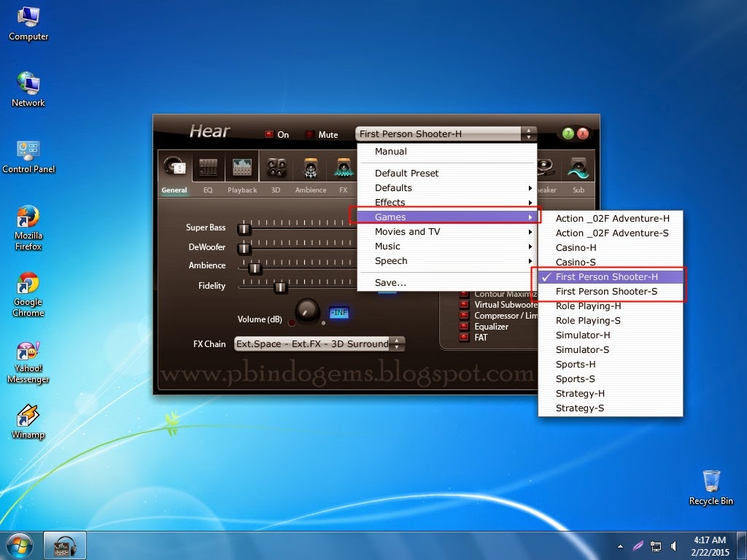747x560 pixels.
Task: Click Save... in the preset menu
Action: (x=447, y=283)
